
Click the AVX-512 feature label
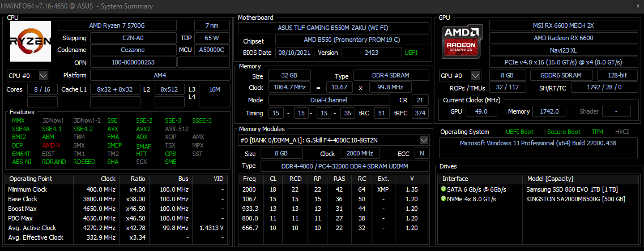click(177, 128)
